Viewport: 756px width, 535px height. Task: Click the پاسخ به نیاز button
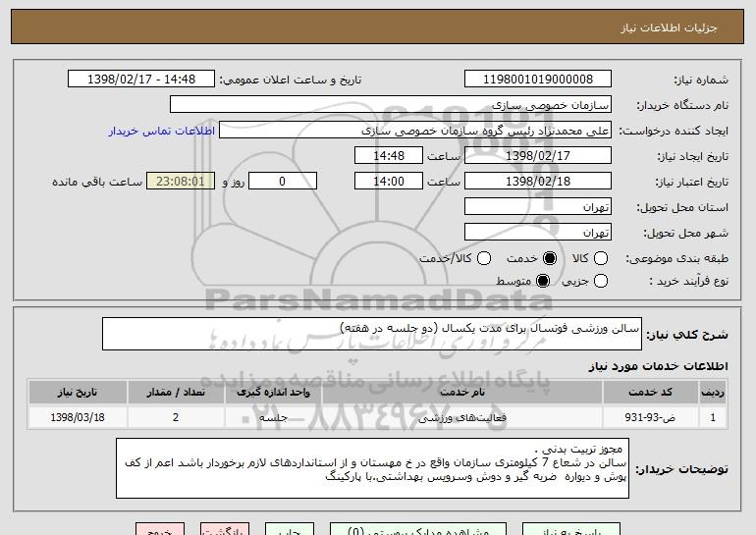coord(571,529)
